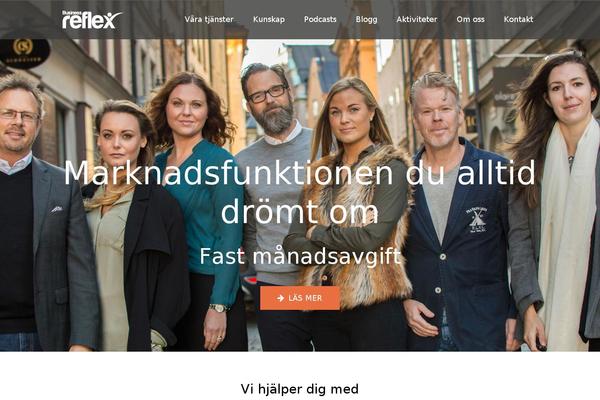Click the Fast månadsavgift subtitle
The image size is (600, 400).
click(300, 256)
